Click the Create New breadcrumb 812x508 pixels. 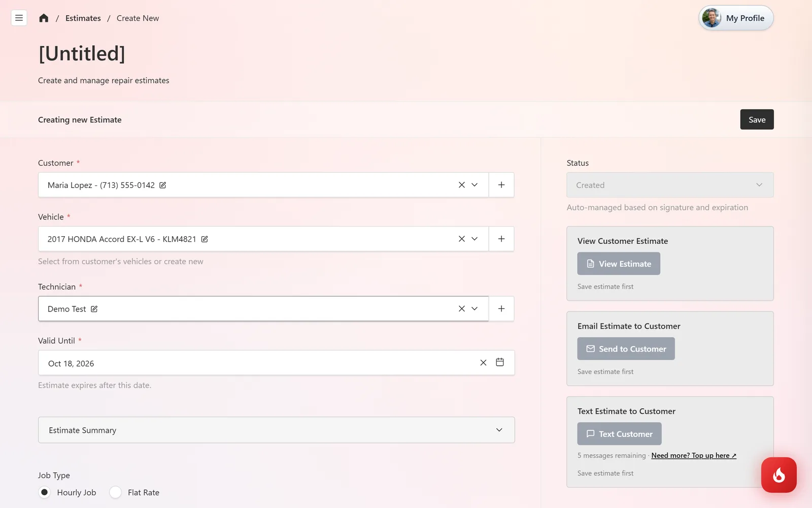coord(138,18)
